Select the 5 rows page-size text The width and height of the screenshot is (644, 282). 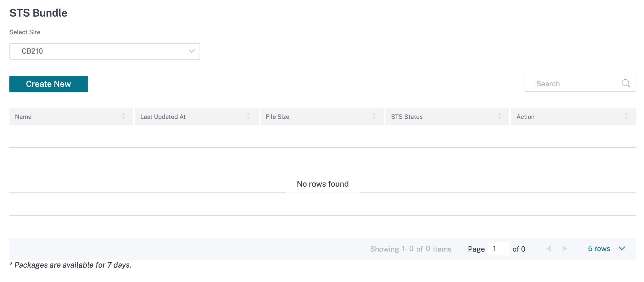pyautogui.click(x=599, y=249)
